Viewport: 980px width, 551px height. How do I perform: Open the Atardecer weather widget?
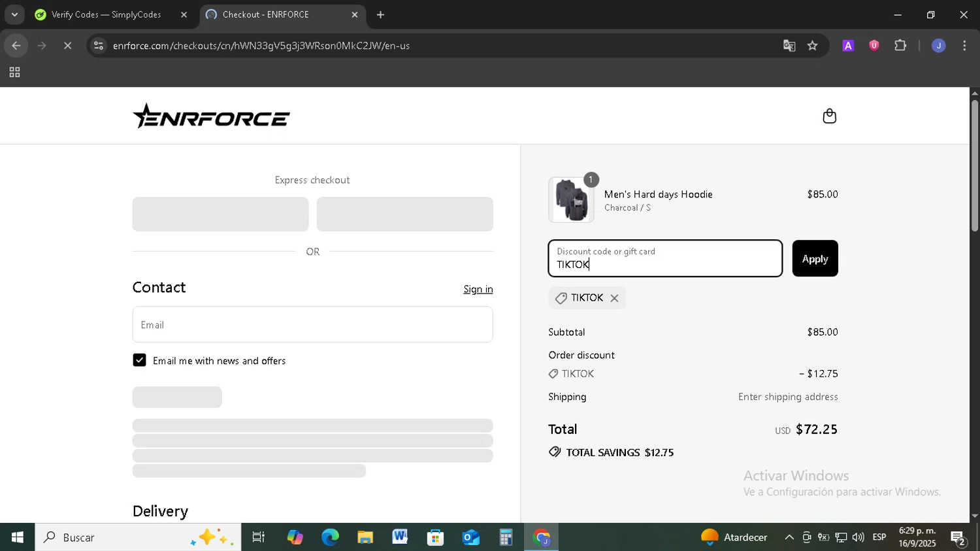[734, 537]
